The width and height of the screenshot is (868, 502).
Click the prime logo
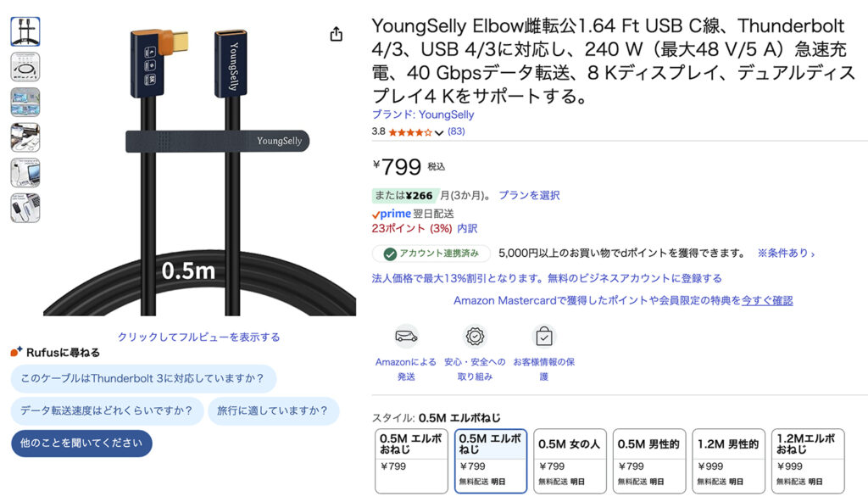392,214
